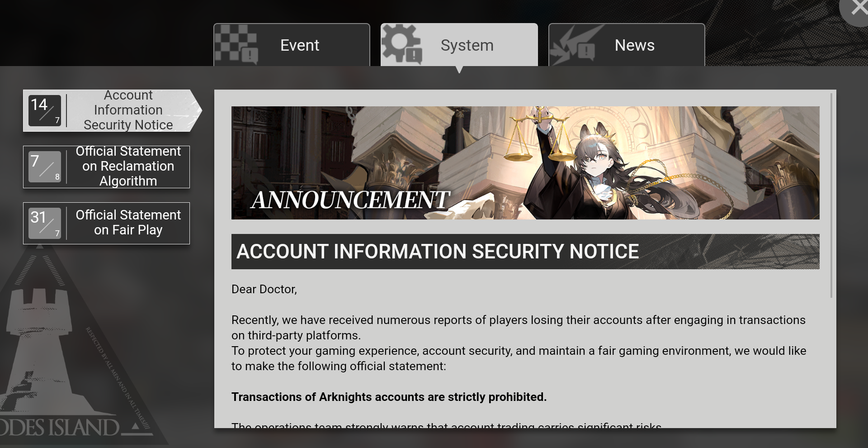Click the Announcement banner image
The height and width of the screenshot is (448, 868).
pyautogui.click(x=525, y=163)
